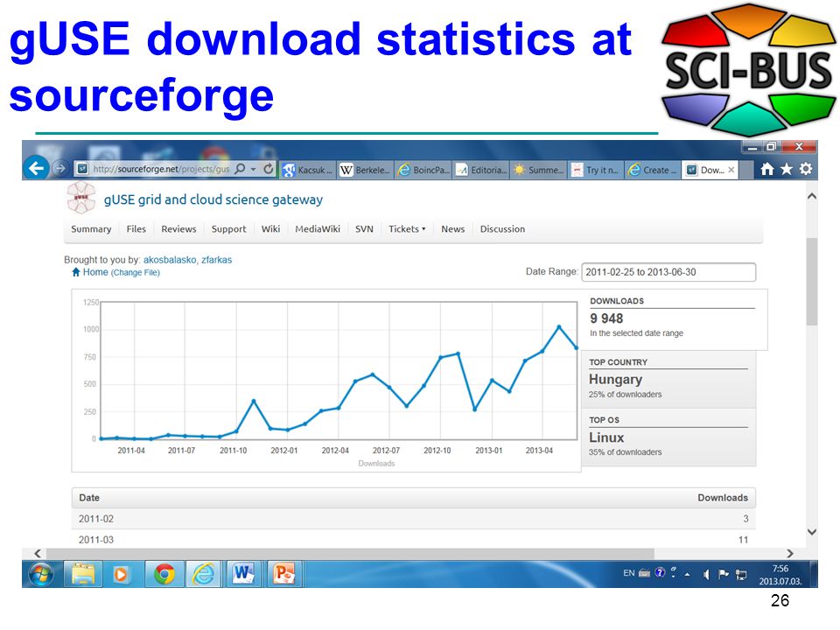The width and height of the screenshot is (840, 630).
Task: Click EN language indicator in tray
Action: [x=629, y=573]
